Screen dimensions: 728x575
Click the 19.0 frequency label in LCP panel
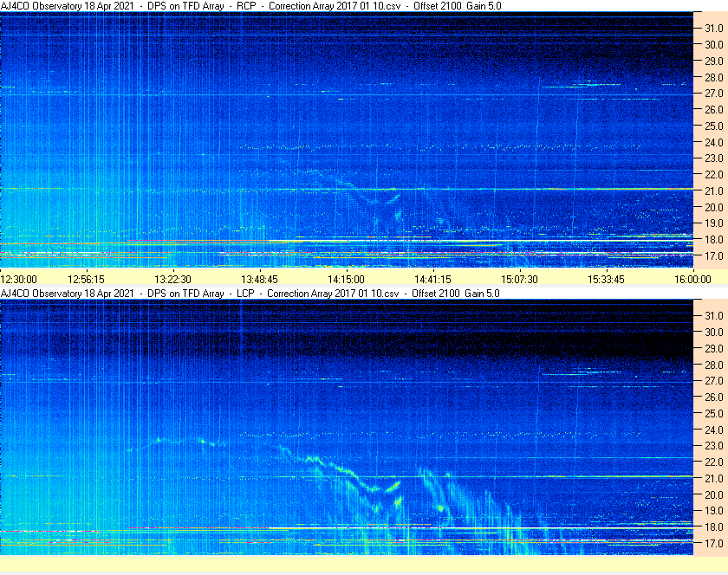714,511
